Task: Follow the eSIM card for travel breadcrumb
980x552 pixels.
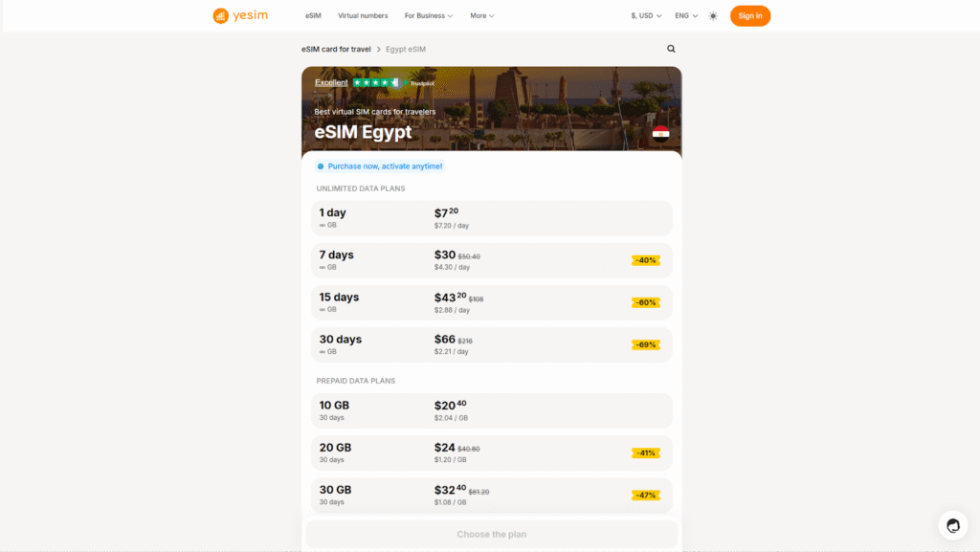Action: [x=336, y=49]
